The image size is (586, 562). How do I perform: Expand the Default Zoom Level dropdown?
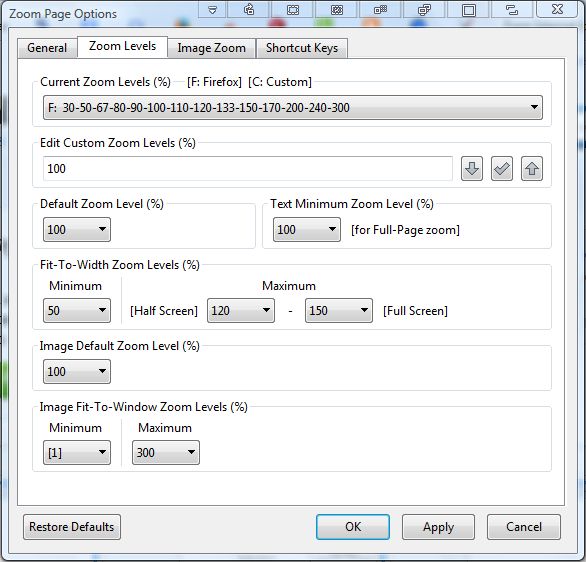coord(77,229)
